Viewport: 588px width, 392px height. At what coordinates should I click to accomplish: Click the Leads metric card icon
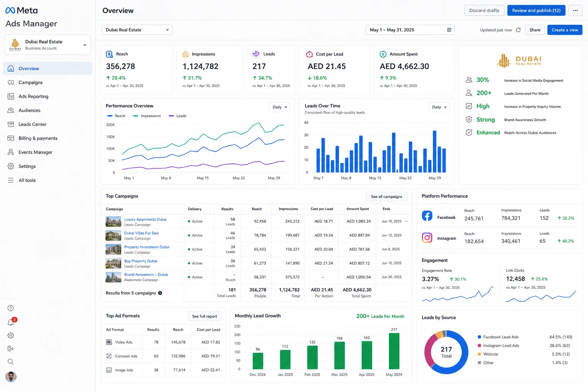tap(256, 54)
